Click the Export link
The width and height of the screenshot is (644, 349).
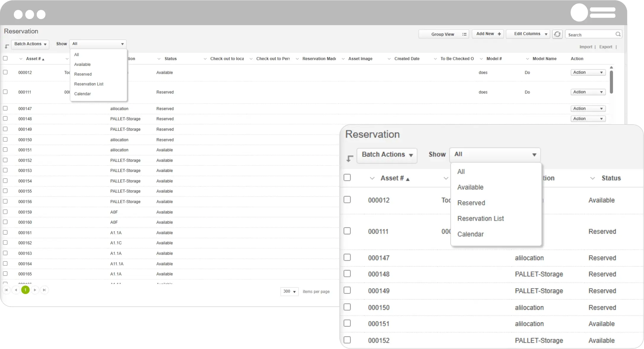click(606, 47)
